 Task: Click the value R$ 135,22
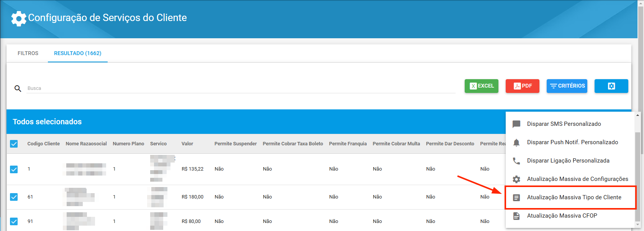pos(193,169)
